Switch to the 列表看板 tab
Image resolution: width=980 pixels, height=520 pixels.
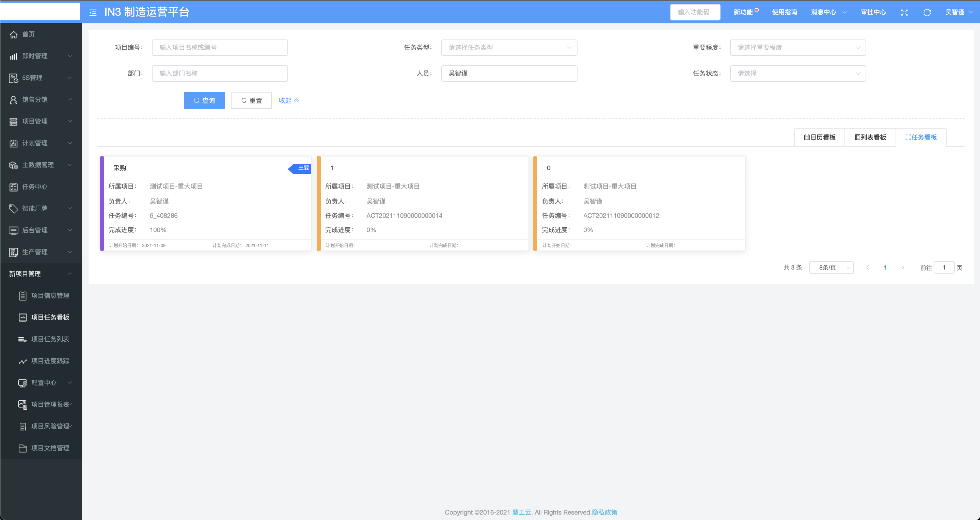(870, 137)
